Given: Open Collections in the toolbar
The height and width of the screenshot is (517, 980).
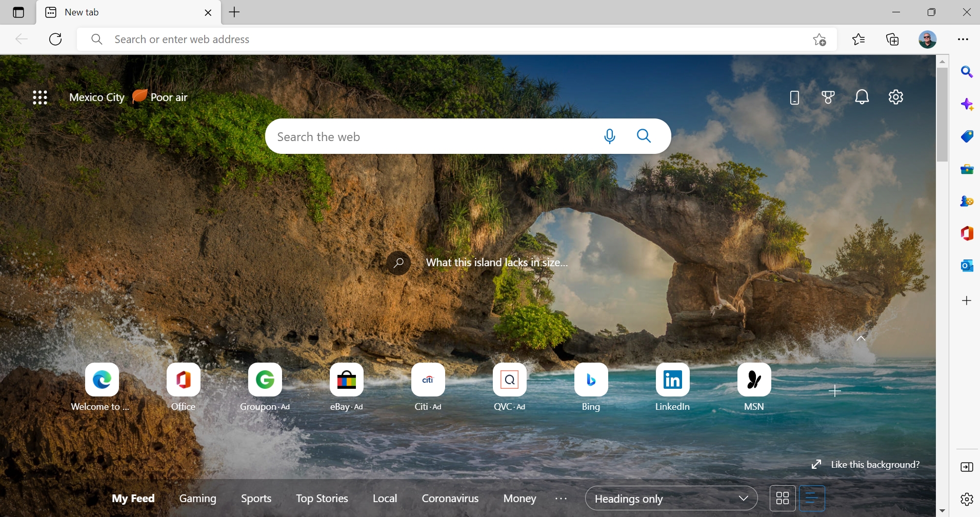Looking at the screenshot, I should point(893,39).
